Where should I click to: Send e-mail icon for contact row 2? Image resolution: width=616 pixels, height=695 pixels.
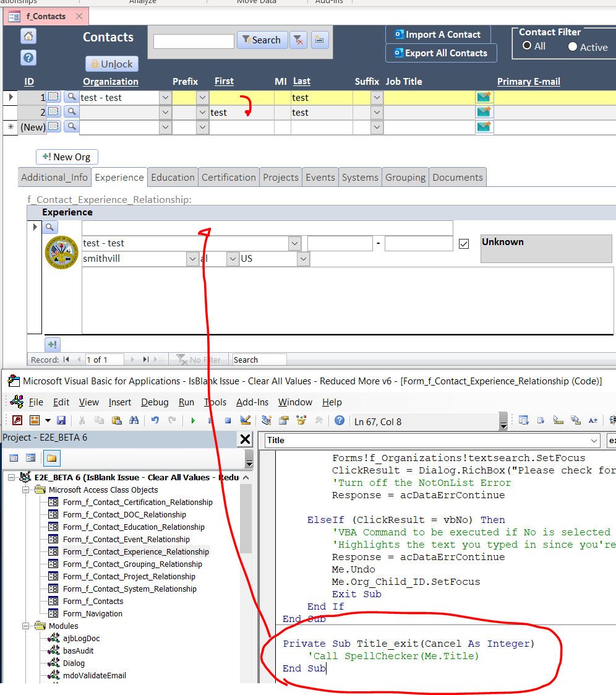point(484,112)
